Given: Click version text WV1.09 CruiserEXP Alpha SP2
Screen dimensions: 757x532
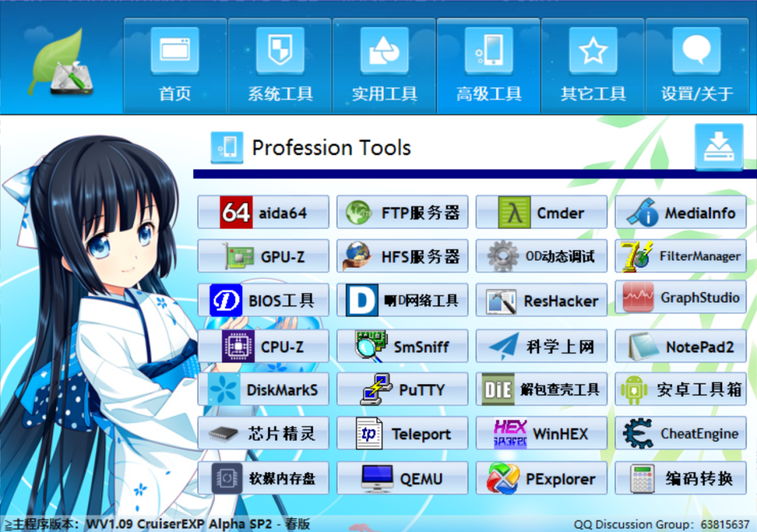Looking at the screenshot, I should [x=179, y=524].
